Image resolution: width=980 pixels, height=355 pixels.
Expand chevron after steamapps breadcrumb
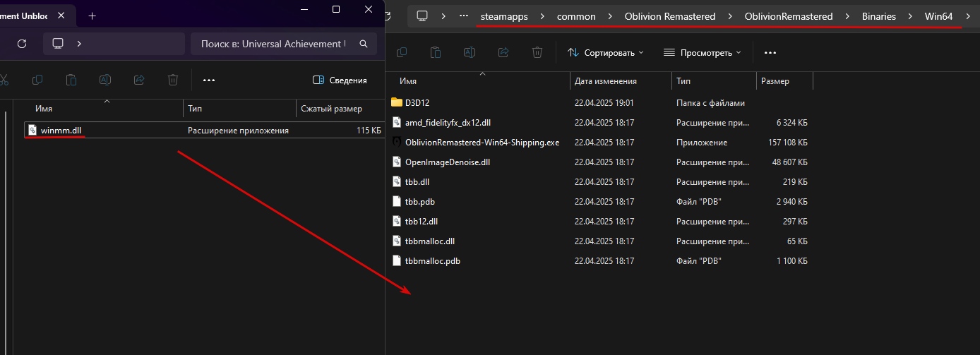coord(543,16)
